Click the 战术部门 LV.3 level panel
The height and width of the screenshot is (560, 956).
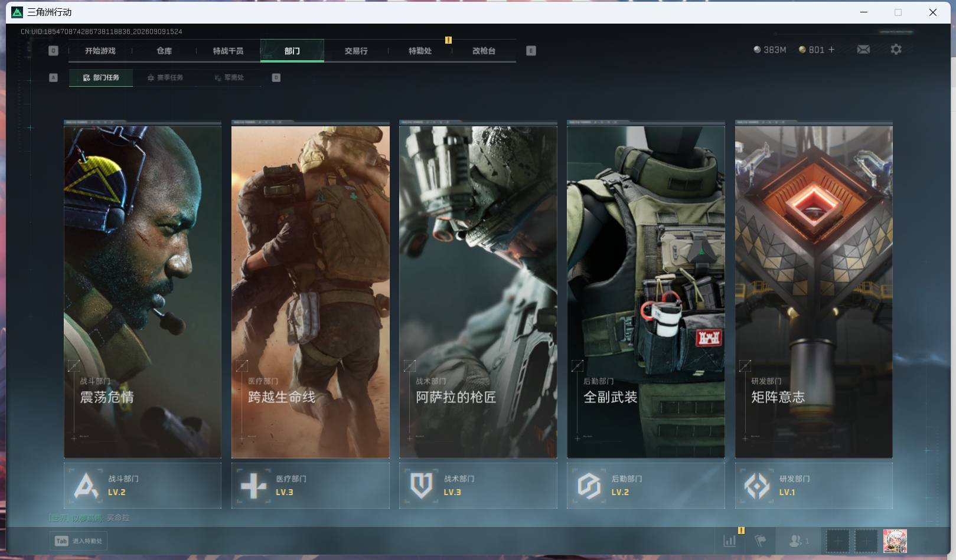[x=478, y=486]
